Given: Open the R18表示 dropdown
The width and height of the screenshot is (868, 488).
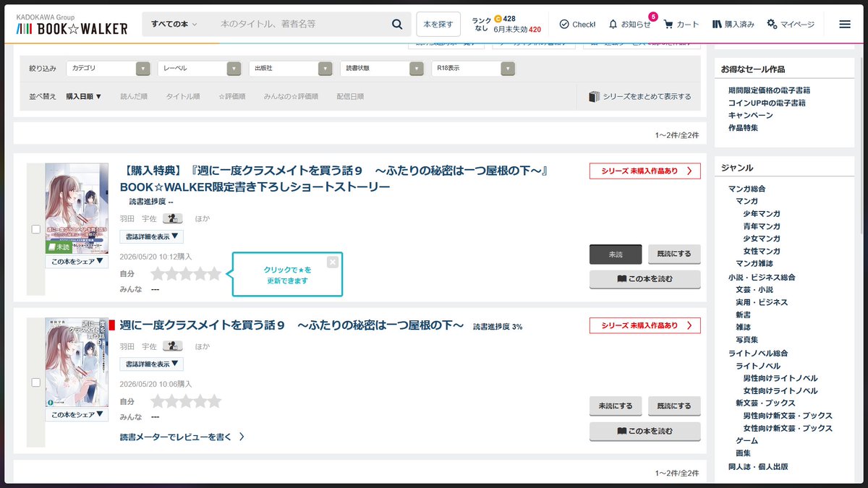Looking at the screenshot, I should (x=473, y=68).
